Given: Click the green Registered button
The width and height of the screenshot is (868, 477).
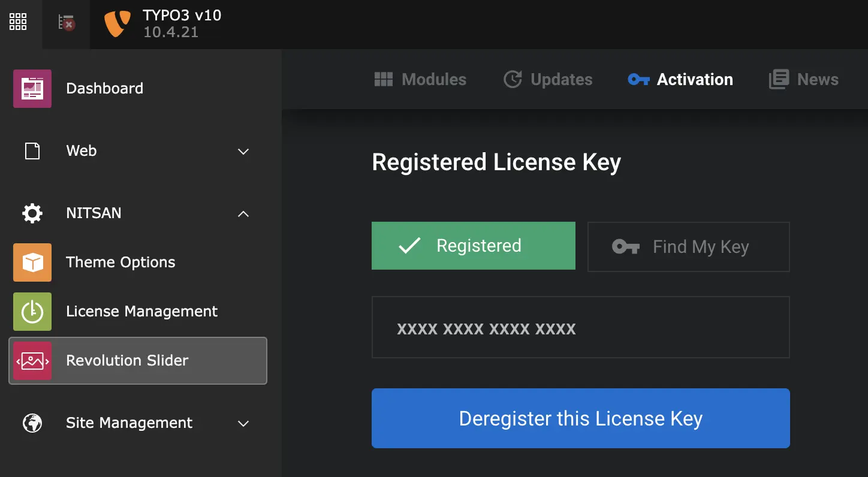Looking at the screenshot, I should point(474,246).
